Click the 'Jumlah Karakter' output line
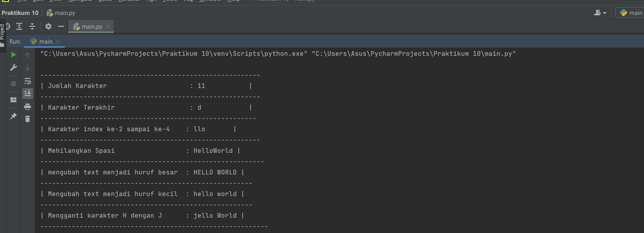This screenshot has width=644, height=233. 146,86
